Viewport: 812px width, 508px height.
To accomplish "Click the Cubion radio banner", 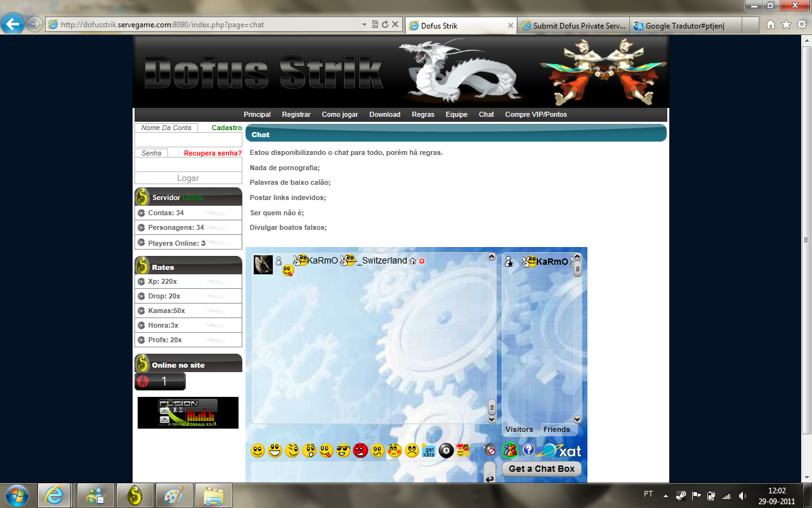I will point(188,413).
